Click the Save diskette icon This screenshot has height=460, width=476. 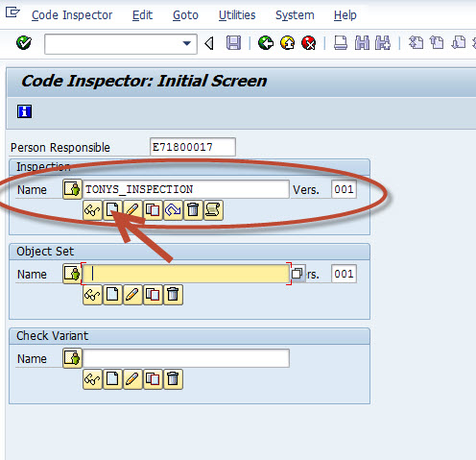233,43
